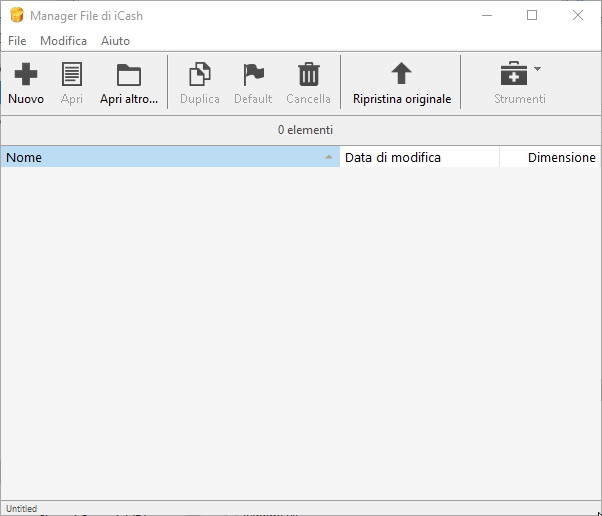Click the 0 elementi label
Viewport: 602px width, 516px height.
pyautogui.click(x=305, y=130)
